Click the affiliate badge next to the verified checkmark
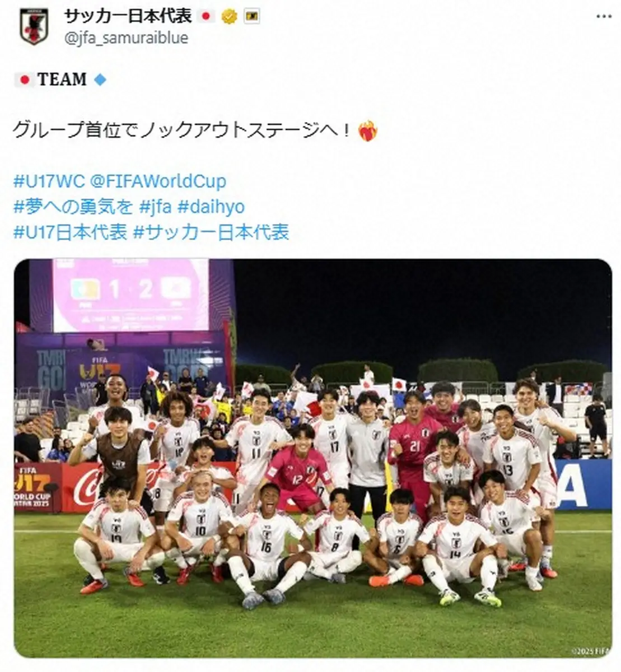Image resolution: width=621 pixels, height=672 pixels. click(x=252, y=16)
